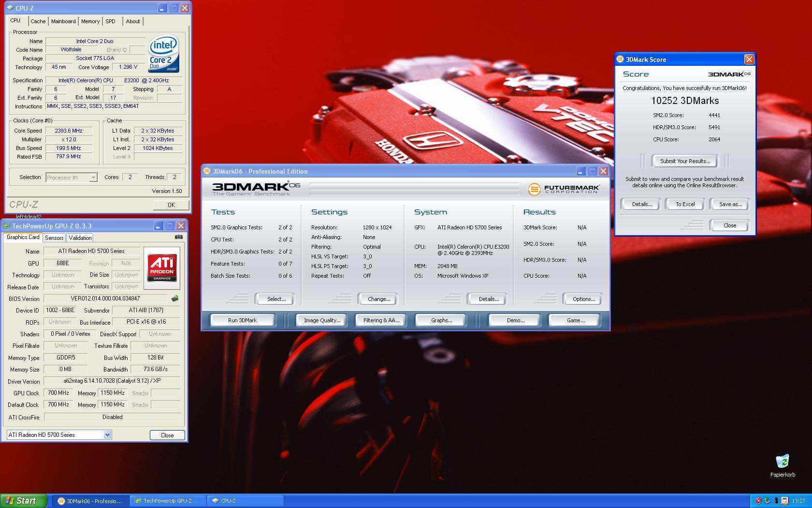Click the Futuremark logo in 3DMark06
This screenshot has height=508, width=812.
pos(564,189)
